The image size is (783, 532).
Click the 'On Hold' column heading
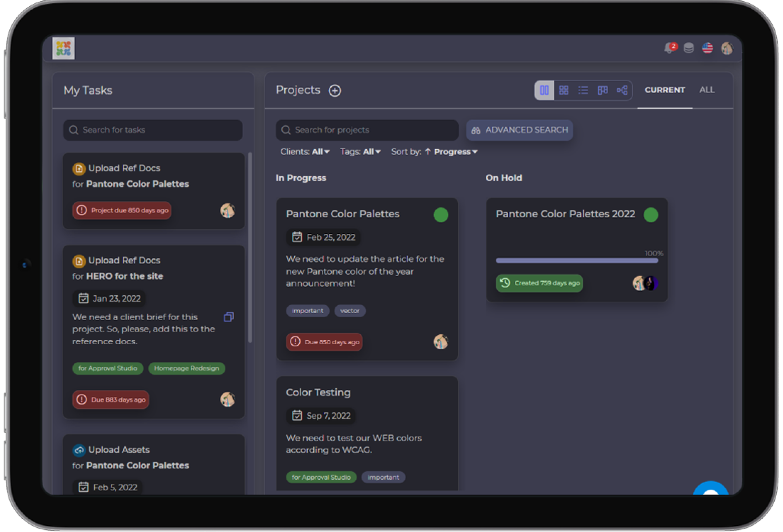pyautogui.click(x=504, y=178)
